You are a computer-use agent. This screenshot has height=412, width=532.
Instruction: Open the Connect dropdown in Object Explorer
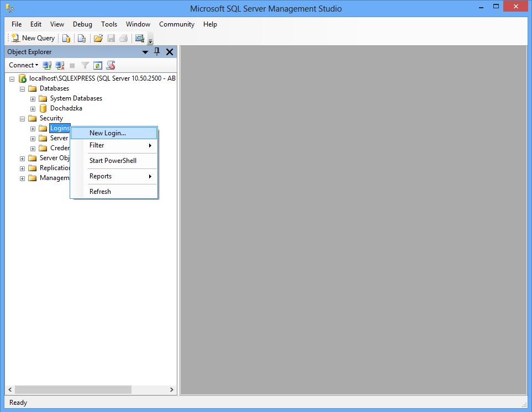pos(23,65)
